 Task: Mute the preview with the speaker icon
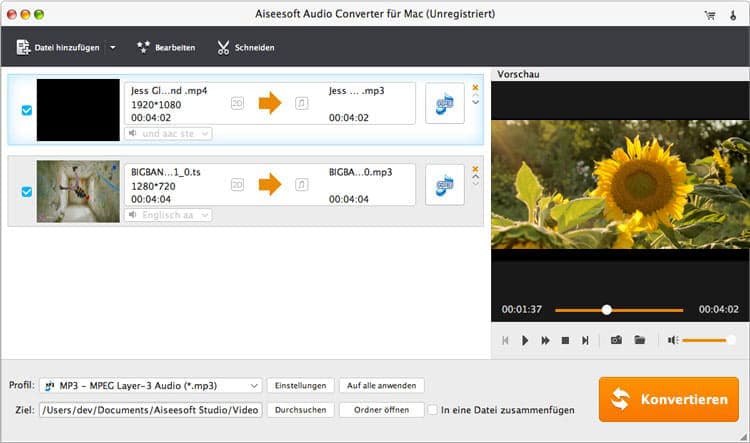coord(673,340)
